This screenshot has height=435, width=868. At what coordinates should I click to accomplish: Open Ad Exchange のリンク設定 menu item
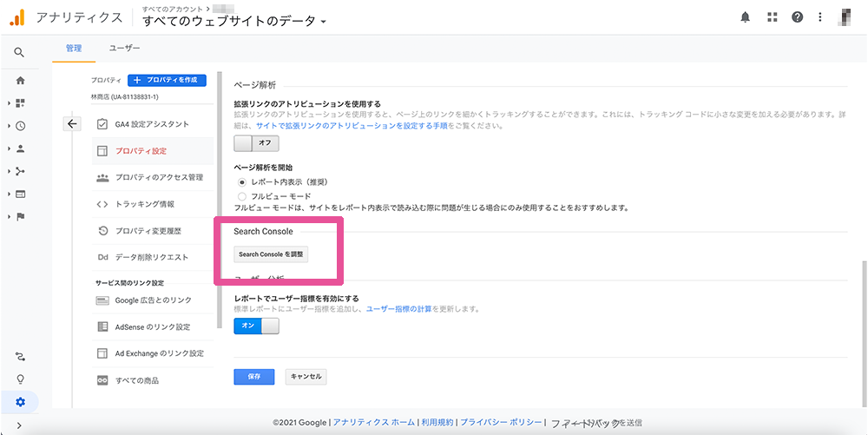(152, 353)
